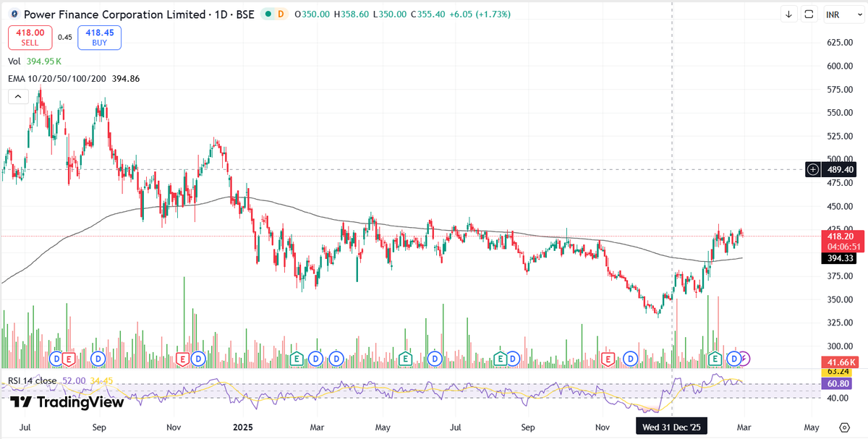
Task: Click the 41.66 K volume label
Action: click(x=839, y=362)
